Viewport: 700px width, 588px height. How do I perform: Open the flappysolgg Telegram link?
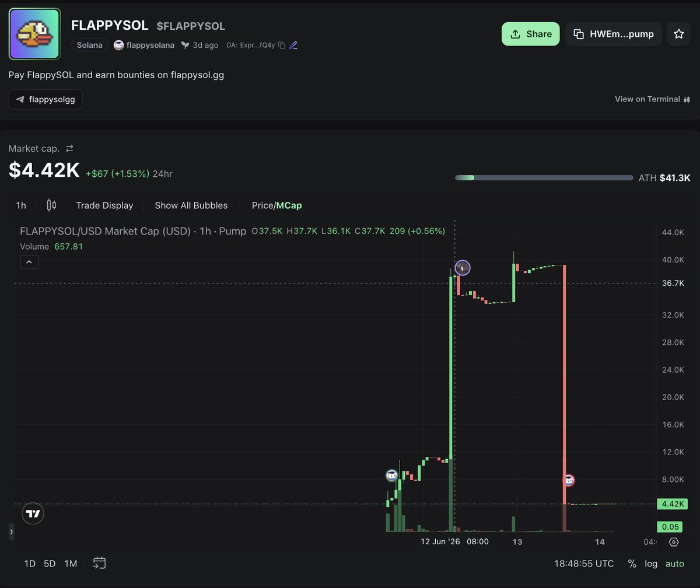45,100
